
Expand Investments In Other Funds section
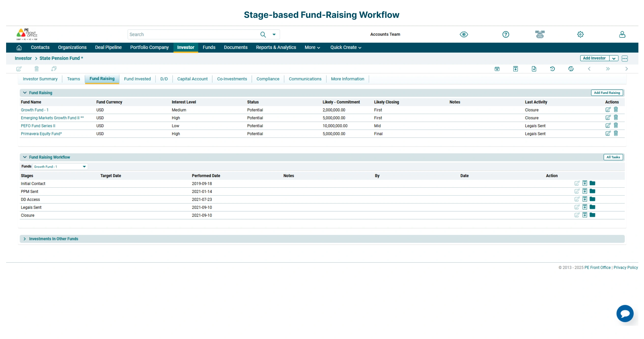[25, 239]
